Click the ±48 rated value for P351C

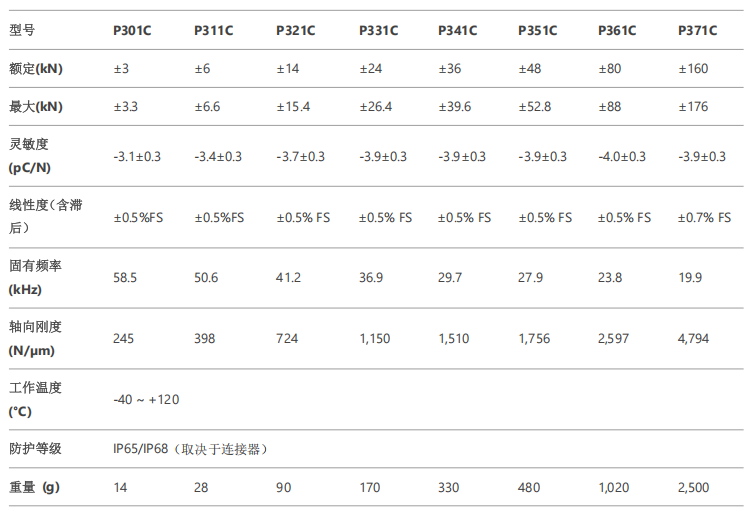(530, 69)
